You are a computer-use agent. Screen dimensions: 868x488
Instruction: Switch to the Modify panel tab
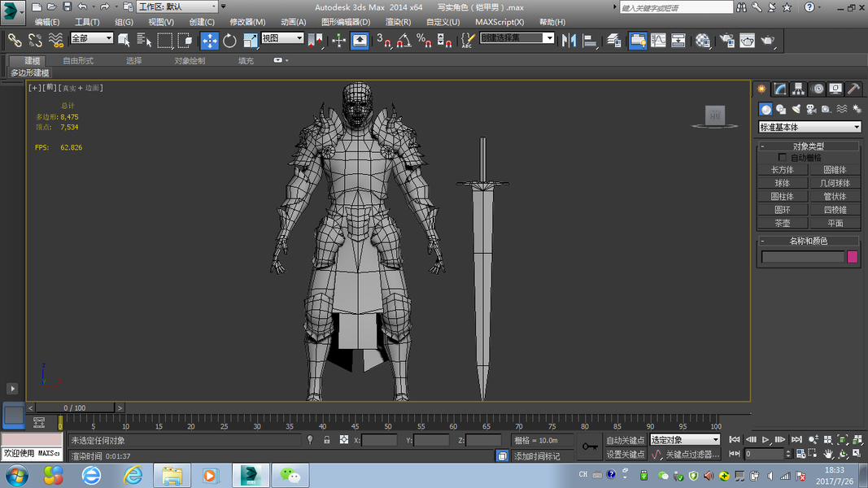coord(780,89)
